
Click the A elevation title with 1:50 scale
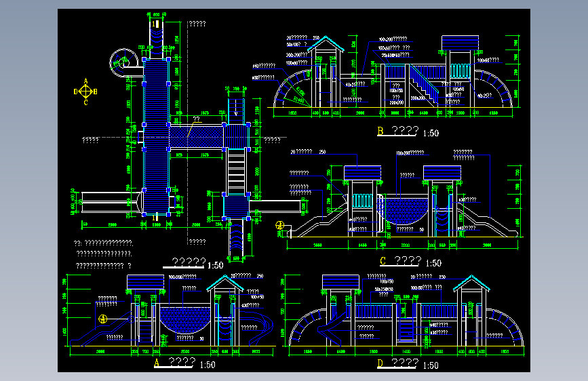[x=184, y=363]
